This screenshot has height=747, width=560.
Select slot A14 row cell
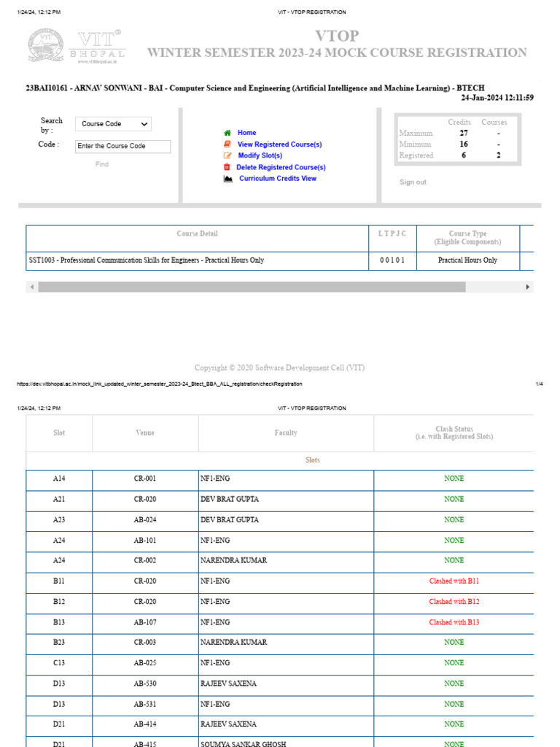coord(59,479)
